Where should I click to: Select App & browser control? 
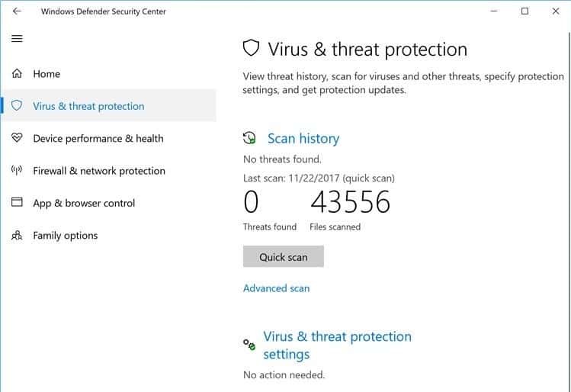point(84,204)
